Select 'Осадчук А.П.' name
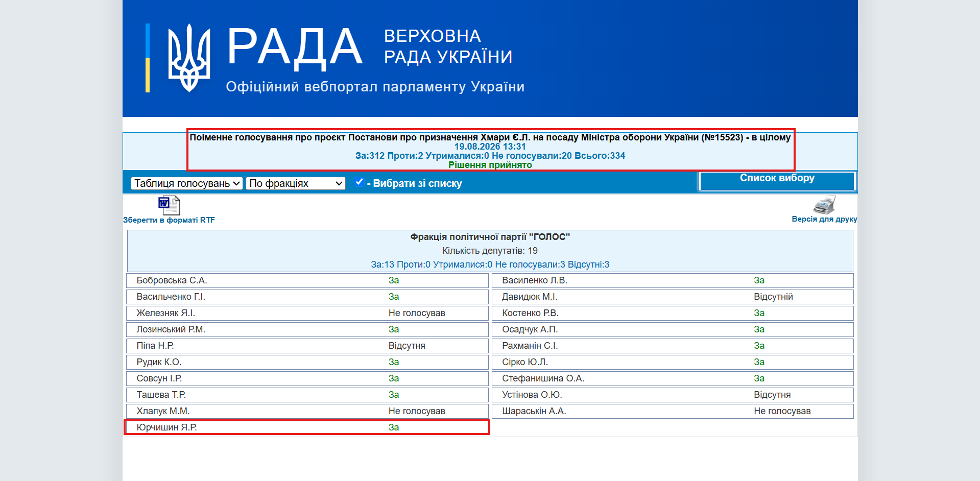The image size is (980, 481). pos(530,329)
